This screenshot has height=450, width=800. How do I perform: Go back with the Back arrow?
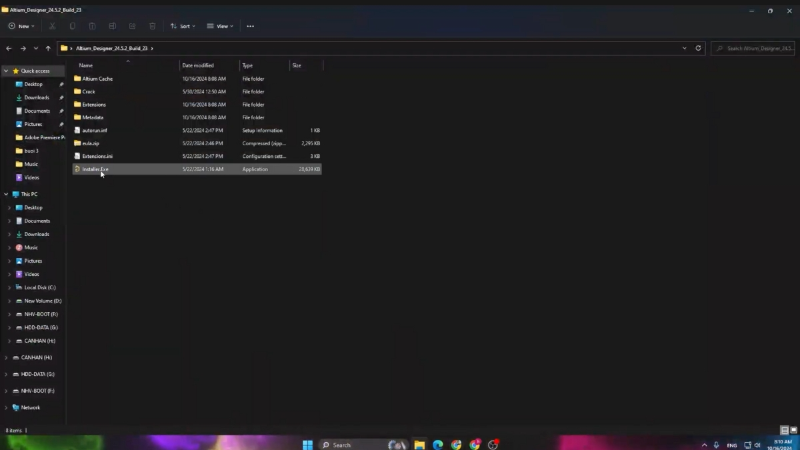click(x=9, y=48)
